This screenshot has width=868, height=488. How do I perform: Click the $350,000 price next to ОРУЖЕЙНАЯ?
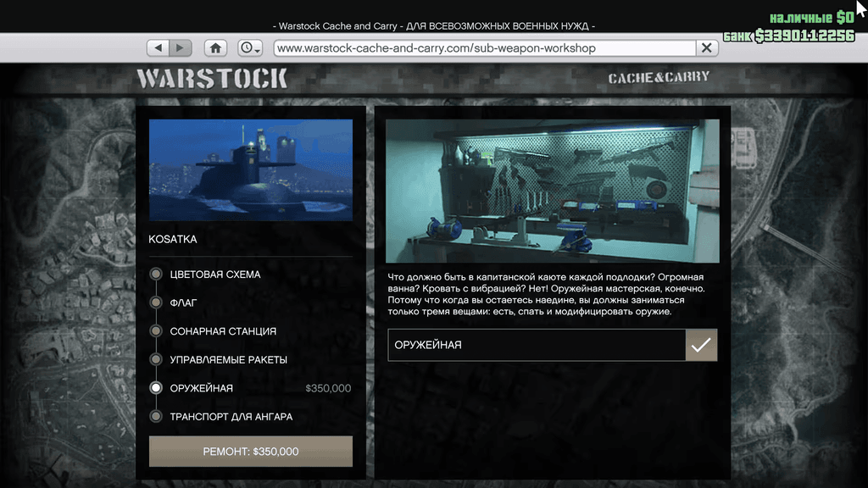pos(328,388)
